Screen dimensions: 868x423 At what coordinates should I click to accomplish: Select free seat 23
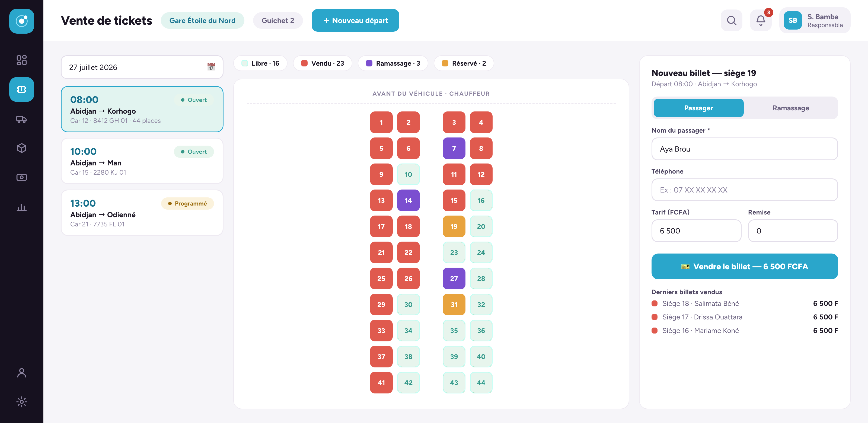(x=454, y=253)
